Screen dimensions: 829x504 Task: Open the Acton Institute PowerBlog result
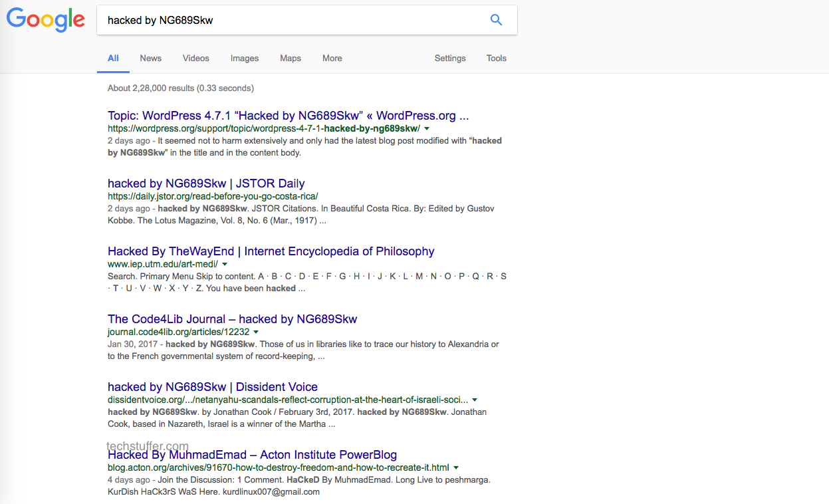[253, 455]
